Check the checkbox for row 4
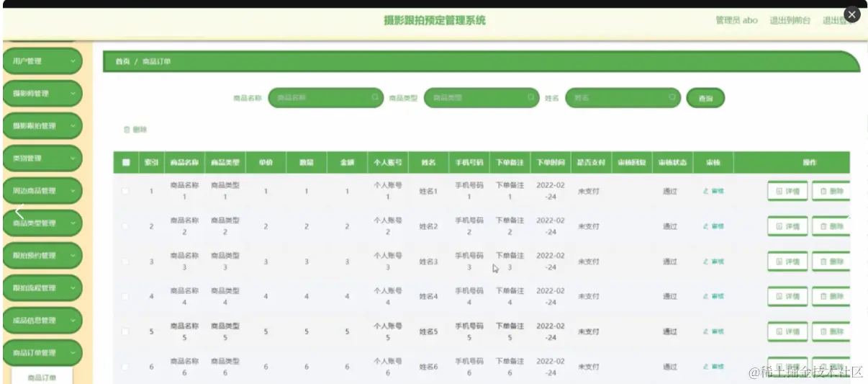 pyautogui.click(x=126, y=296)
